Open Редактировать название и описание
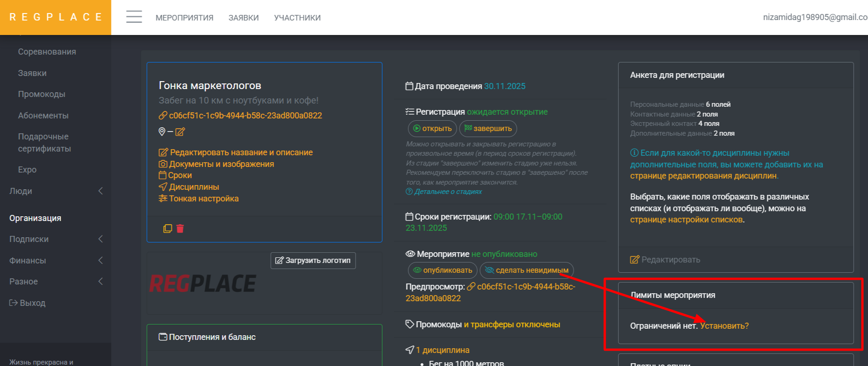Image resolution: width=868 pixels, height=366 pixels. point(236,152)
